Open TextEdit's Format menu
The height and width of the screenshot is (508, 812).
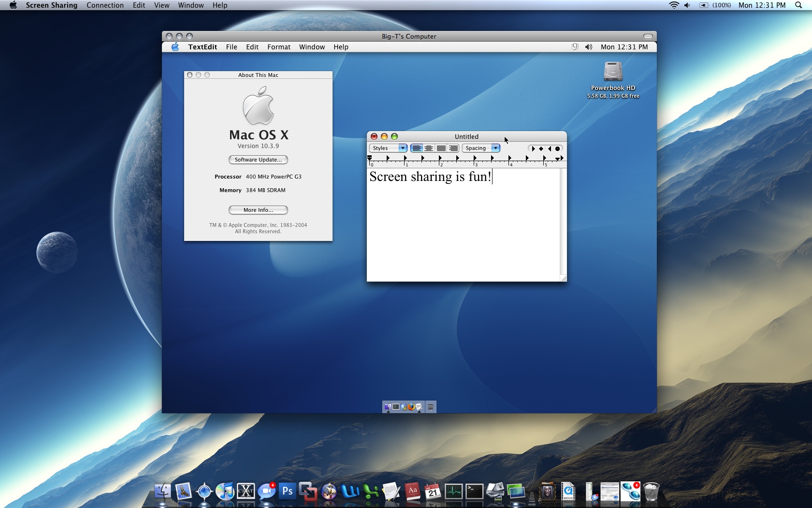coord(279,47)
